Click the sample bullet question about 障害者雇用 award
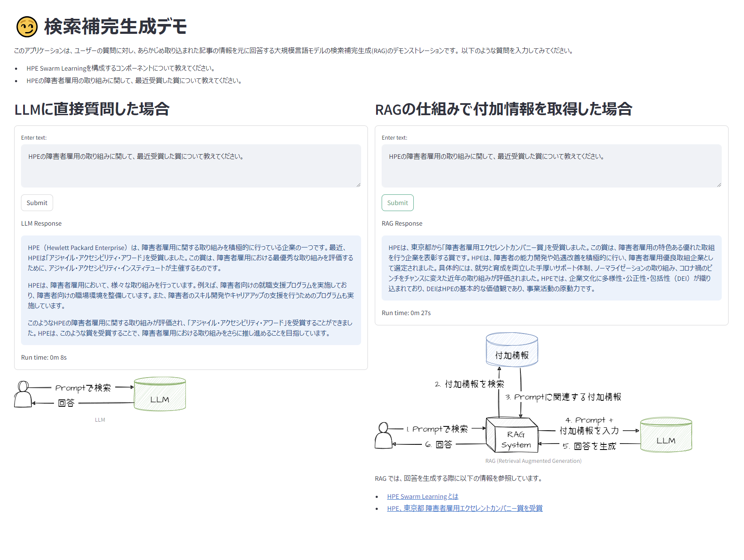This screenshot has height=560, width=744. click(x=134, y=80)
